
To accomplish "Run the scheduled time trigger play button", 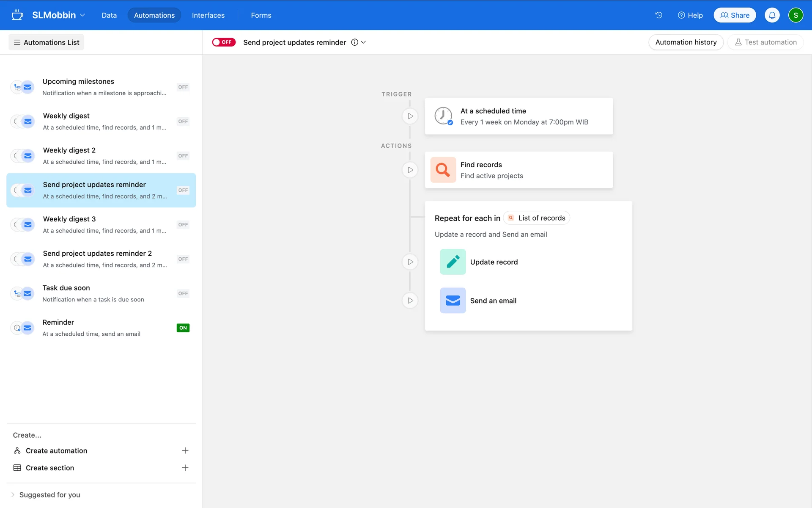I will 410,116.
